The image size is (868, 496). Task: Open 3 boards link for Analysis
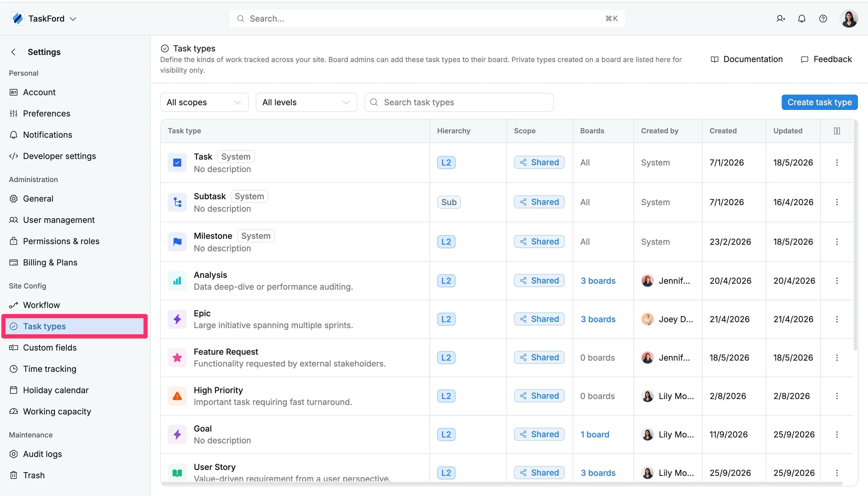[598, 281]
